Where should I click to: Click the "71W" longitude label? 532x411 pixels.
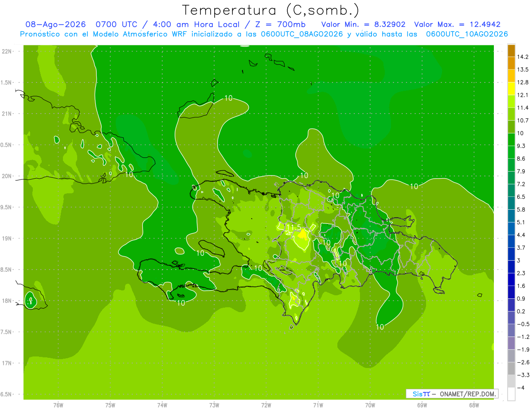click(318, 405)
